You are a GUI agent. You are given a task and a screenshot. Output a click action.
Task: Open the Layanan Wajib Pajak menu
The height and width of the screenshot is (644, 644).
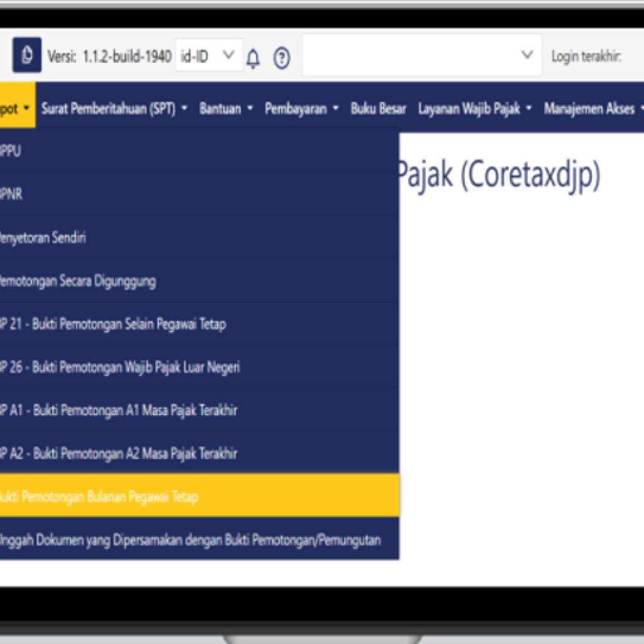click(475, 109)
